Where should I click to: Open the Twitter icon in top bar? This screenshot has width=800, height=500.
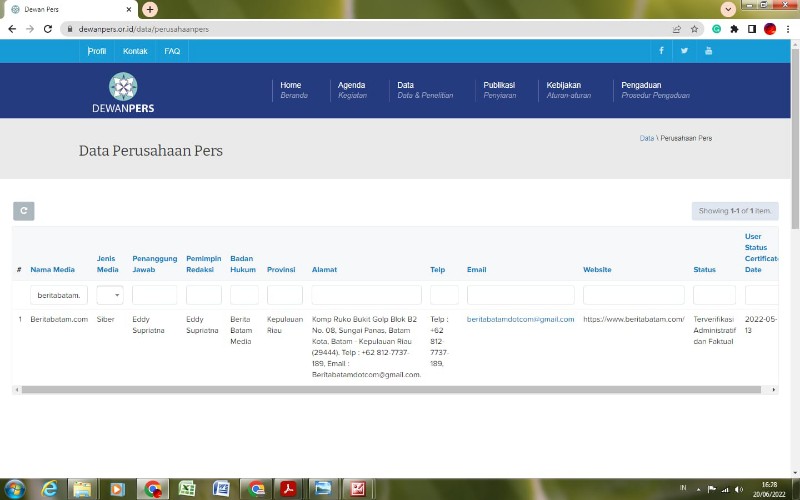[684, 51]
